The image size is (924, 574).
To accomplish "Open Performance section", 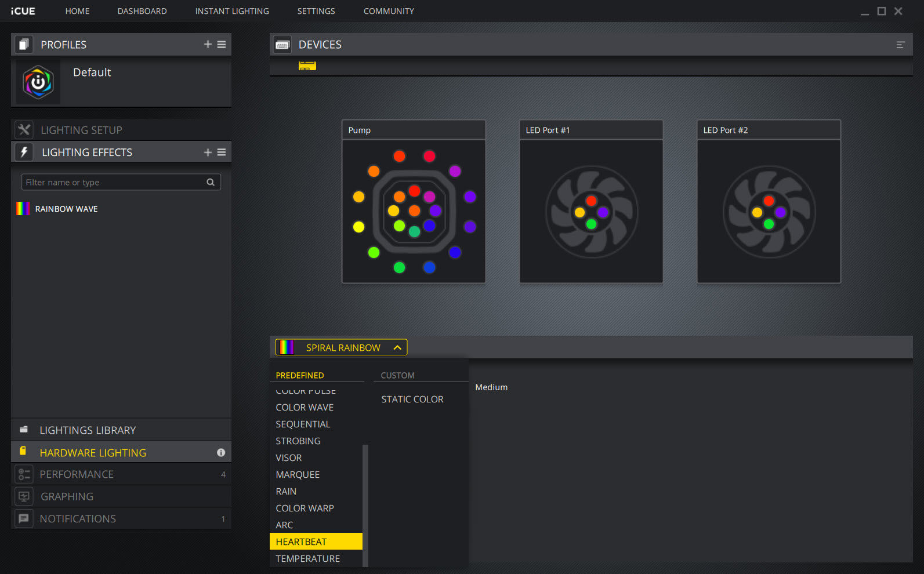I will pos(121,474).
